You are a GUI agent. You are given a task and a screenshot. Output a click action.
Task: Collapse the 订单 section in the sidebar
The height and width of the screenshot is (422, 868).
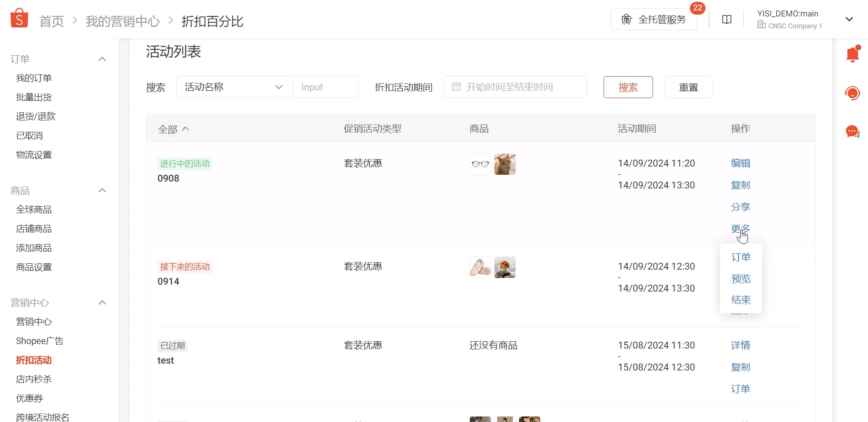102,58
